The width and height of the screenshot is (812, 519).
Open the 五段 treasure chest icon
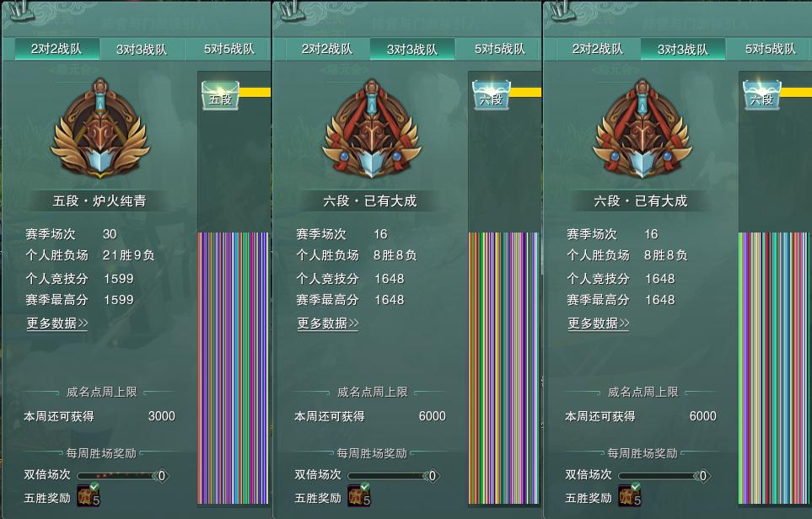click(x=220, y=95)
